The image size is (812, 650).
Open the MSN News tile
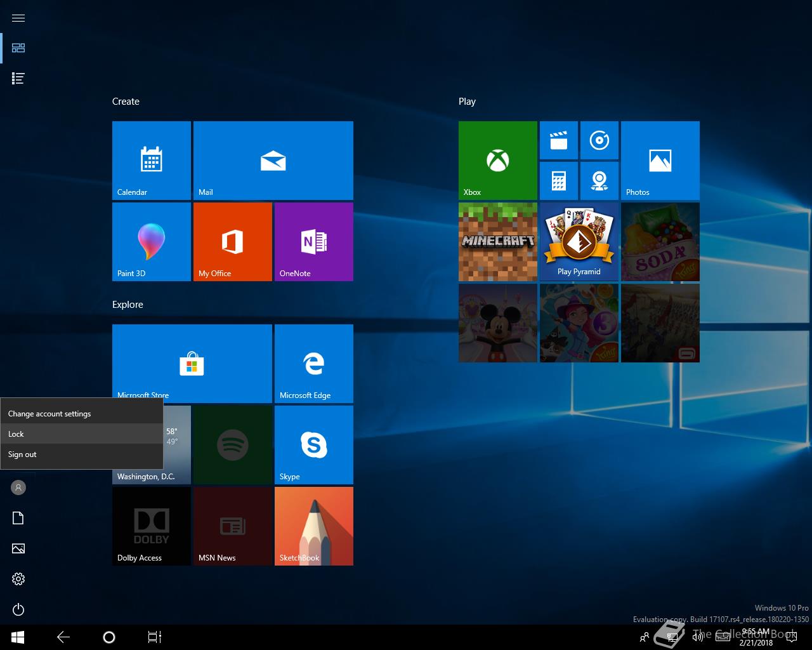[x=233, y=526]
